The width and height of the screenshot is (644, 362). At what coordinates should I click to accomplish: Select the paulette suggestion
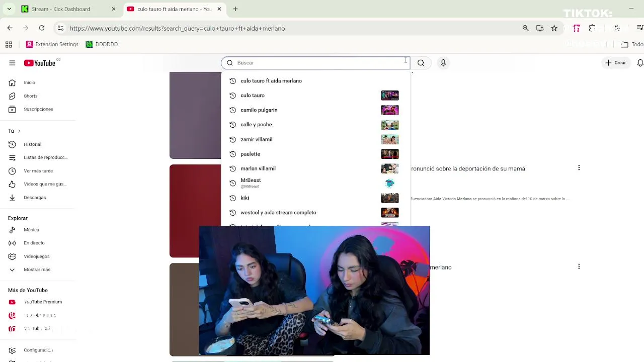315,154
